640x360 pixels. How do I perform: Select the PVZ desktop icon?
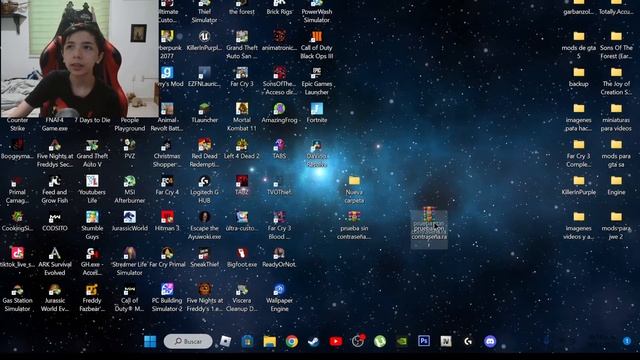pos(130,149)
